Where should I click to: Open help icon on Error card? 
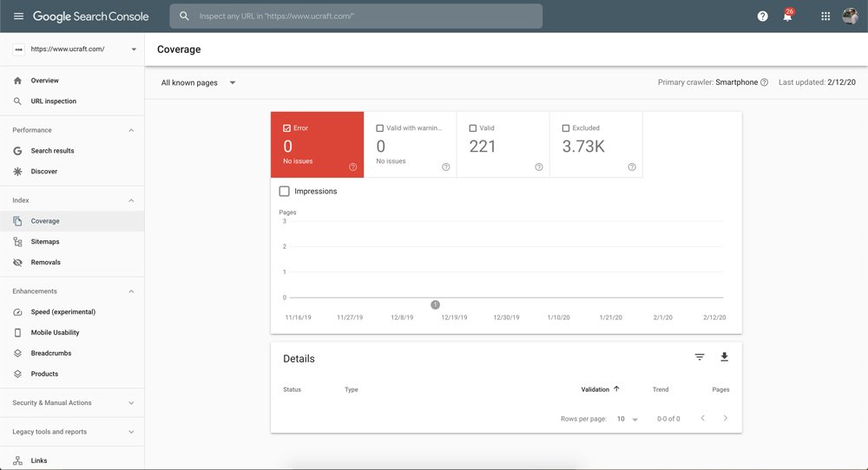tap(352, 167)
